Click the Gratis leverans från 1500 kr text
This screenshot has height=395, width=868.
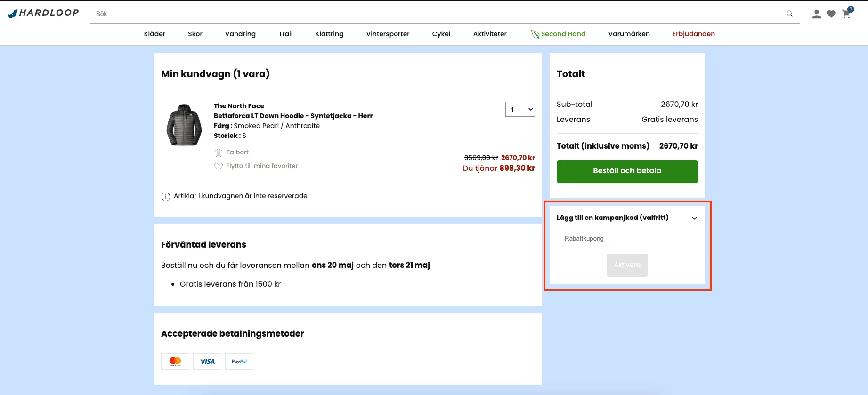tap(230, 284)
